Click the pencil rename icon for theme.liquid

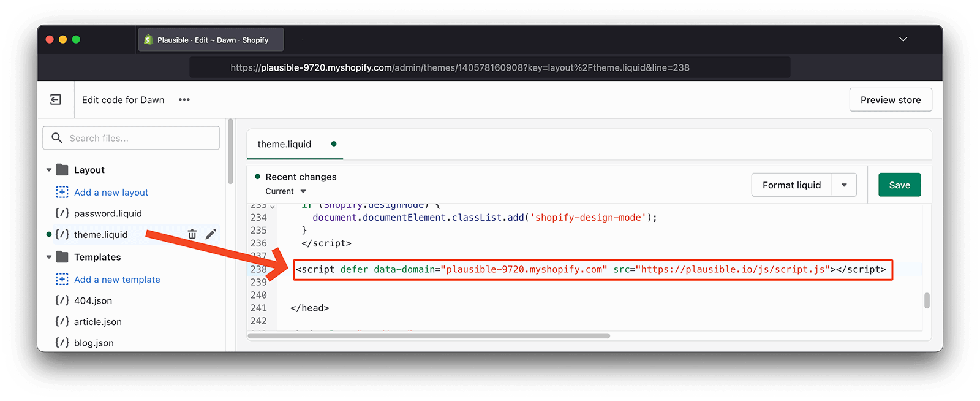(211, 234)
